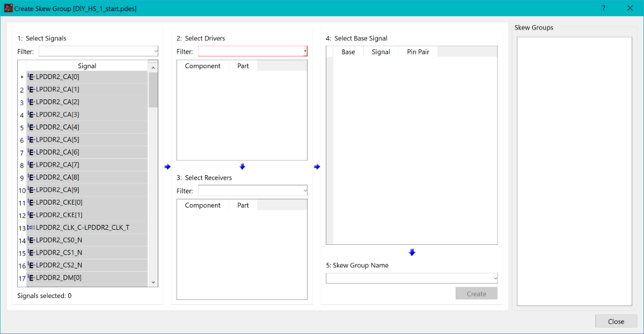Open the Select Drivers filter dropdown
The image size is (644, 334).
point(305,52)
